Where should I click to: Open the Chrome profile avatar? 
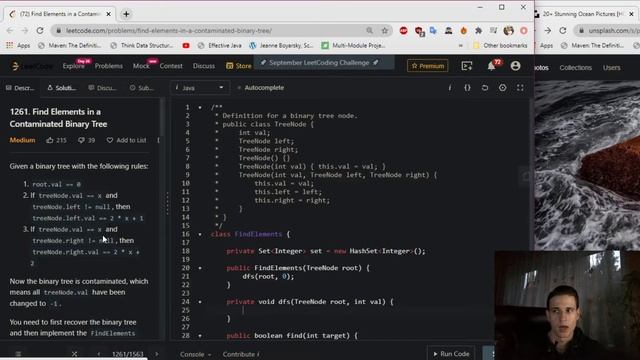pos(509,31)
